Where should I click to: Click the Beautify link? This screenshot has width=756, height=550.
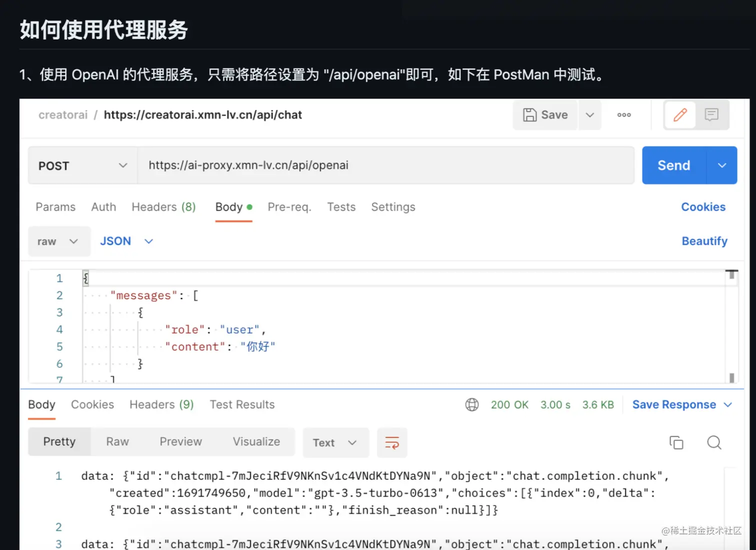pyautogui.click(x=704, y=241)
